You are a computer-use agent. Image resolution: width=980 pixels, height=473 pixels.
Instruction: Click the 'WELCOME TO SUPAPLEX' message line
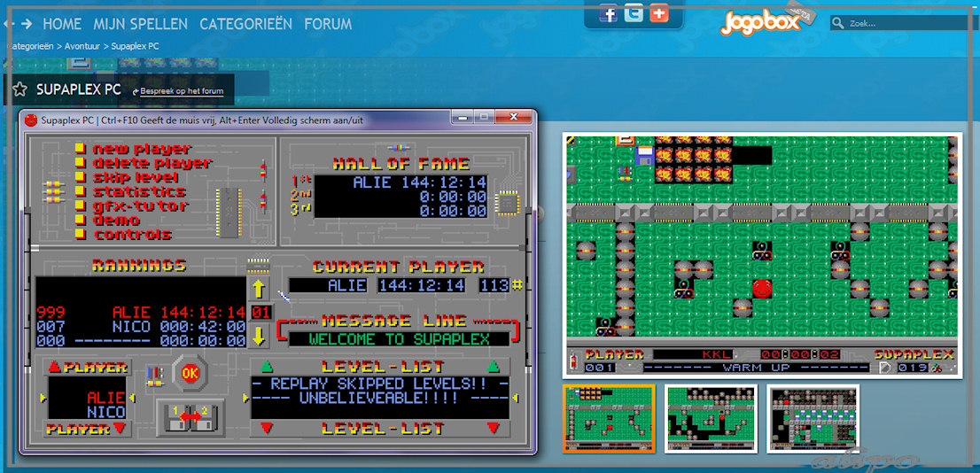pos(399,339)
